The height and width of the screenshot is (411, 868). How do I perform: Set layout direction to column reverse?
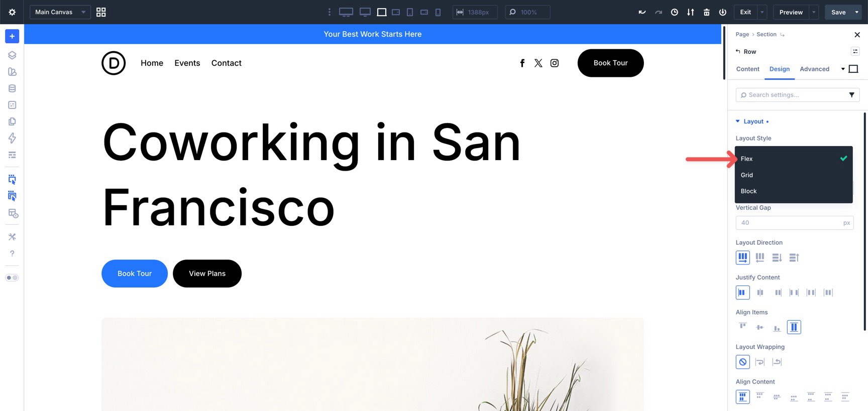pyautogui.click(x=794, y=257)
